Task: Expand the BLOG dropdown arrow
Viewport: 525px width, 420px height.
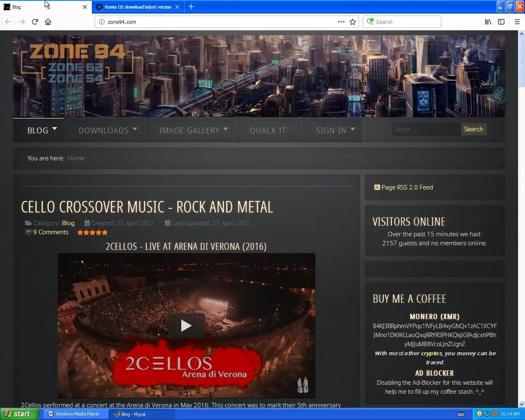Action: pos(55,129)
